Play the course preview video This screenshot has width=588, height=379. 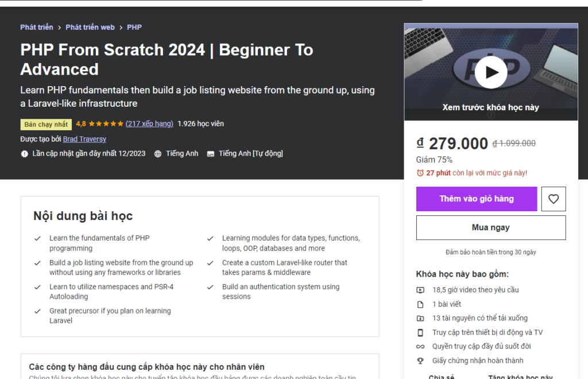click(491, 72)
